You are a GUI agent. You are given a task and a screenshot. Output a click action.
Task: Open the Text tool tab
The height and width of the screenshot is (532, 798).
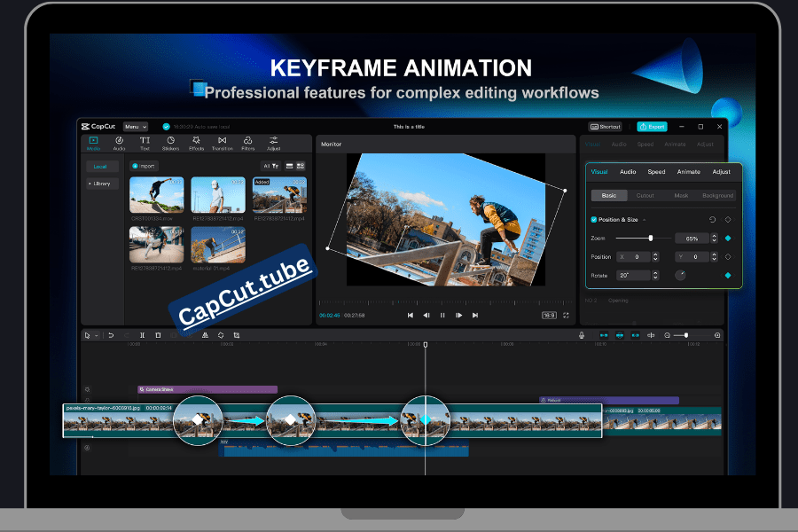point(145,143)
